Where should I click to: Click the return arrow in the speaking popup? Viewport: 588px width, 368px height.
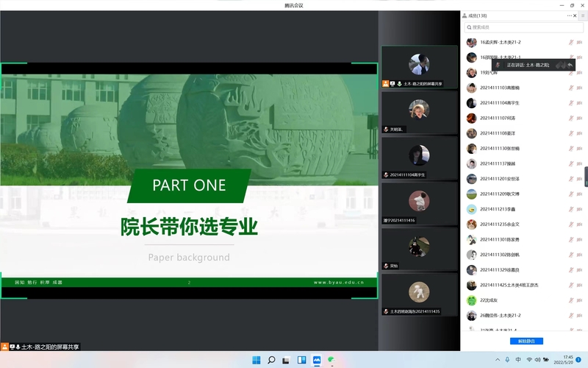(570, 66)
